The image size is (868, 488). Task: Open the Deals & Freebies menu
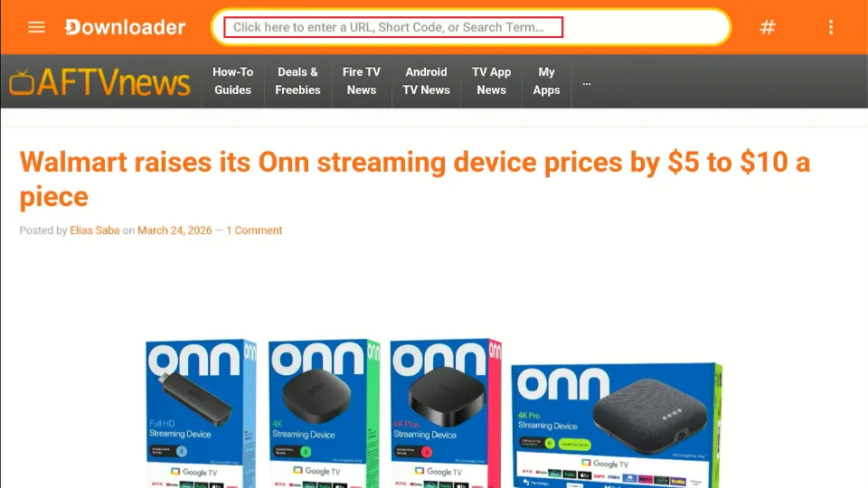point(297,80)
